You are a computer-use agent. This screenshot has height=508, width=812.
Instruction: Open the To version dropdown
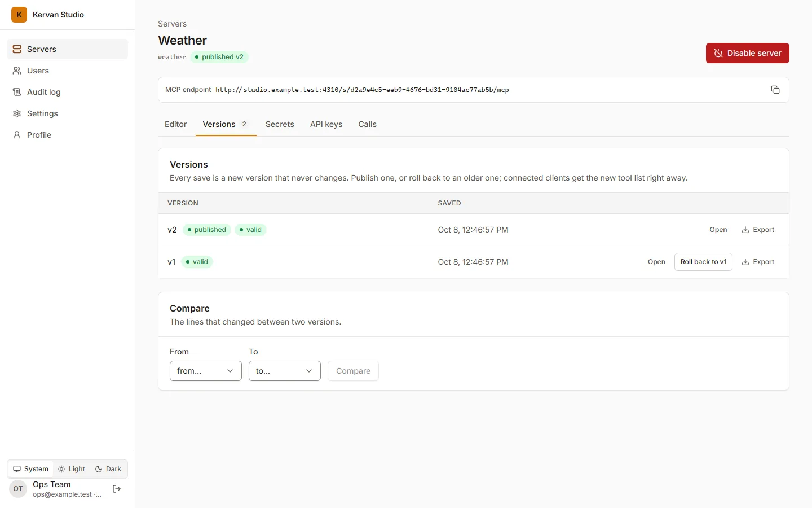(285, 371)
